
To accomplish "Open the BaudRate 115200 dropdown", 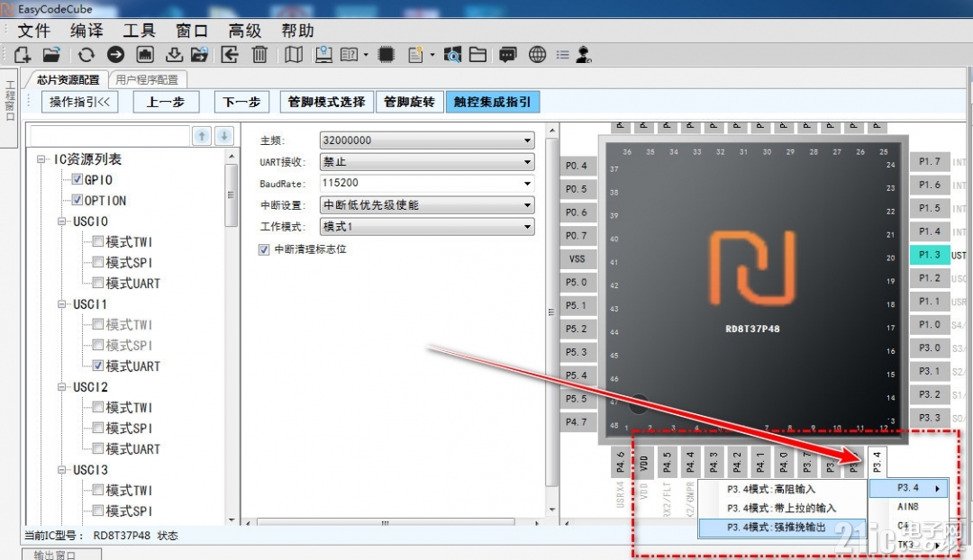I will [427, 183].
